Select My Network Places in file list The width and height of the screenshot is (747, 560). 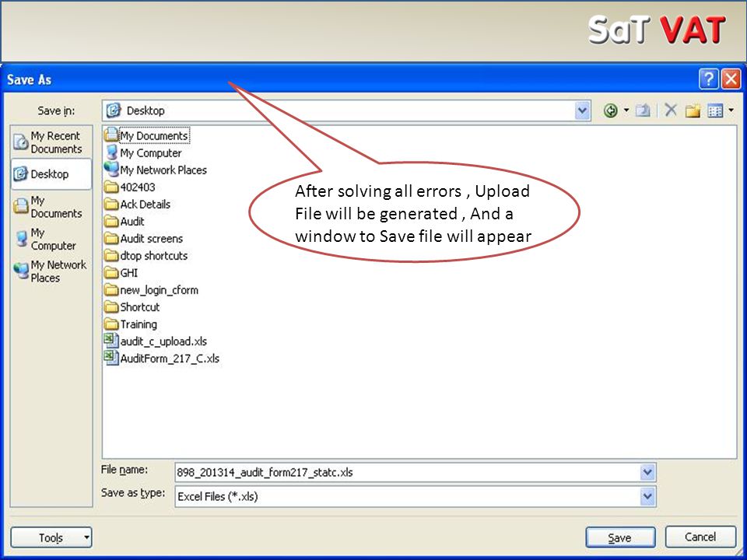pos(156,170)
